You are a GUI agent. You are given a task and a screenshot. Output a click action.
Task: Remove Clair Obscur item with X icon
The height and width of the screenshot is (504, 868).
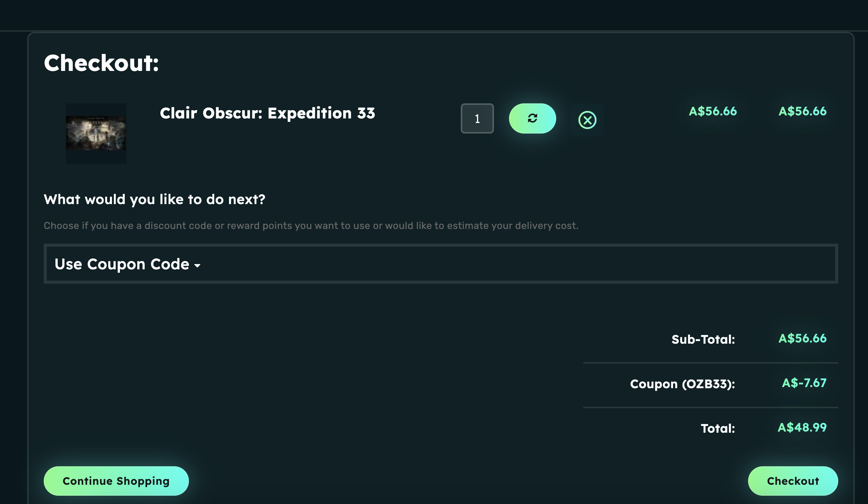[x=587, y=120]
